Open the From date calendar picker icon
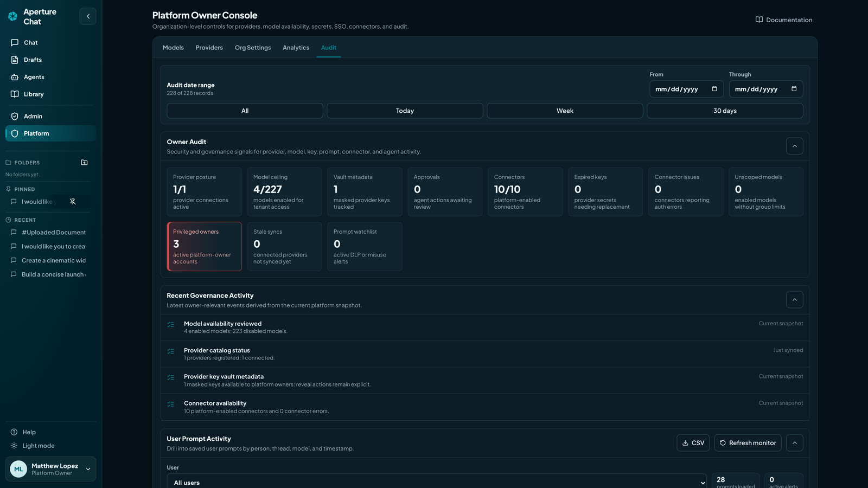Screen dimensions: 868x488 714,89
